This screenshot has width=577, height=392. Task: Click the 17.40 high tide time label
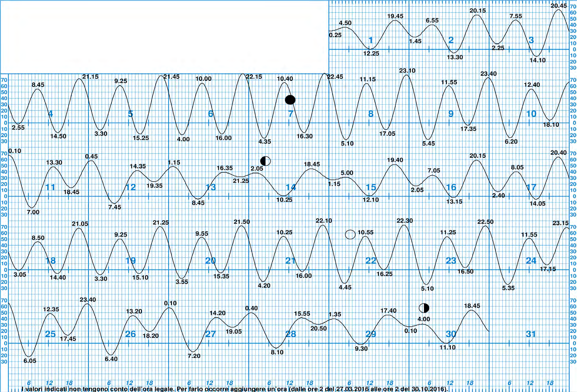click(389, 310)
